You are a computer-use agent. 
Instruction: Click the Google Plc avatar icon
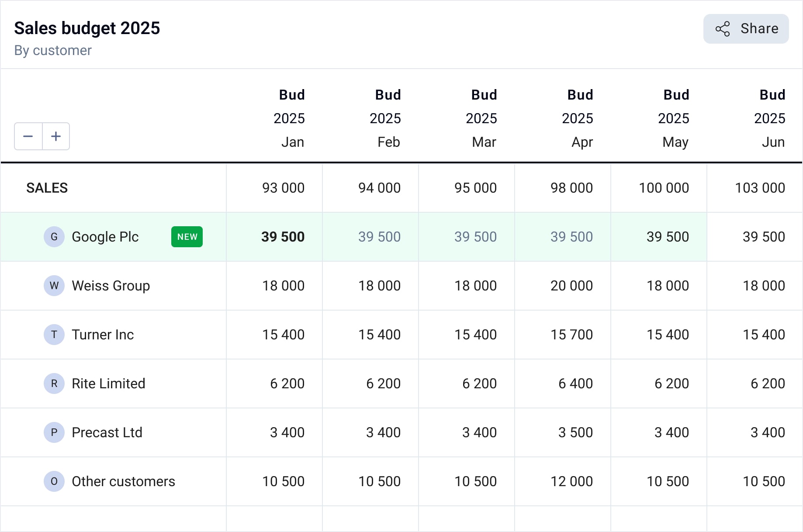coord(54,237)
